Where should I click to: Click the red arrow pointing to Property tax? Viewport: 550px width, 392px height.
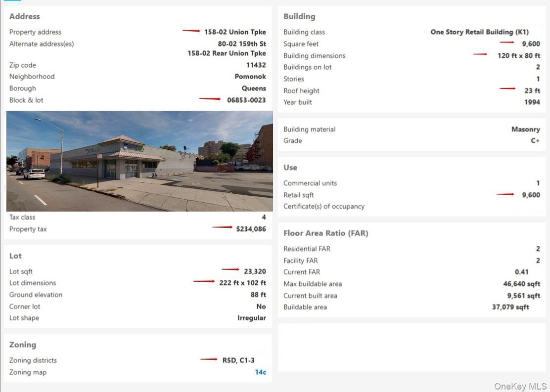(222, 227)
